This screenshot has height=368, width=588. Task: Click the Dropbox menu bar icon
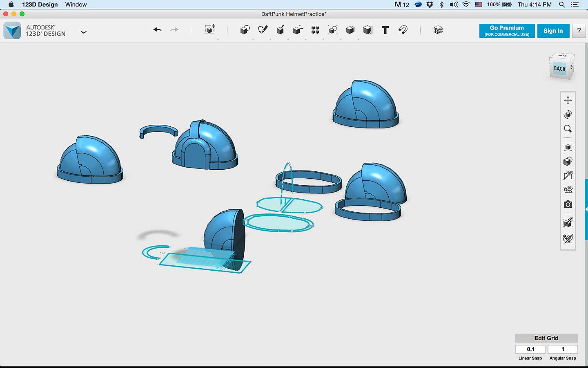click(430, 4)
